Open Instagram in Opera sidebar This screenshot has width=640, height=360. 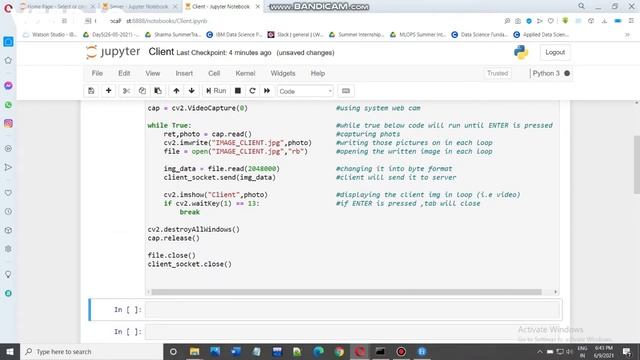click(8, 123)
